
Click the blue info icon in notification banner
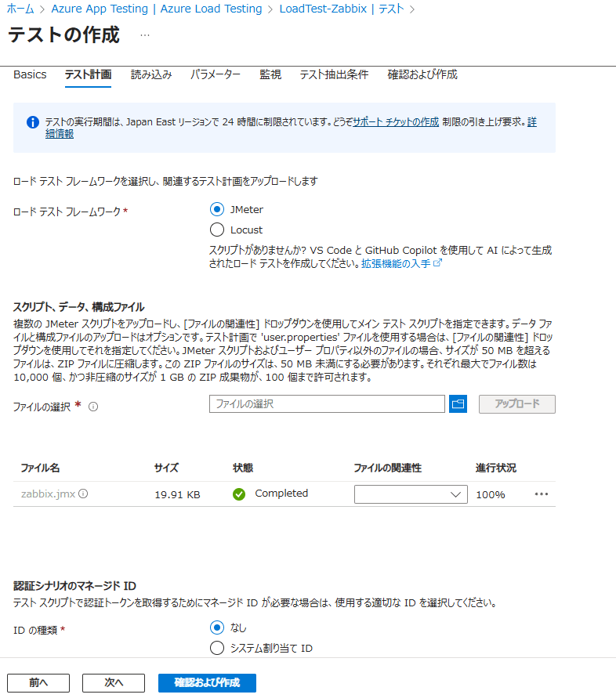pos(33,122)
